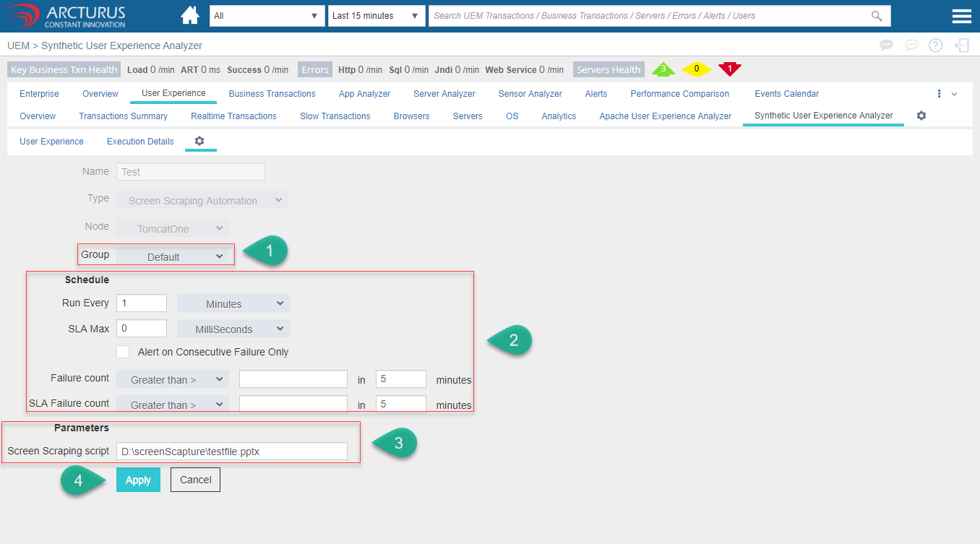Switch to the Business Transactions tab

pos(272,94)
